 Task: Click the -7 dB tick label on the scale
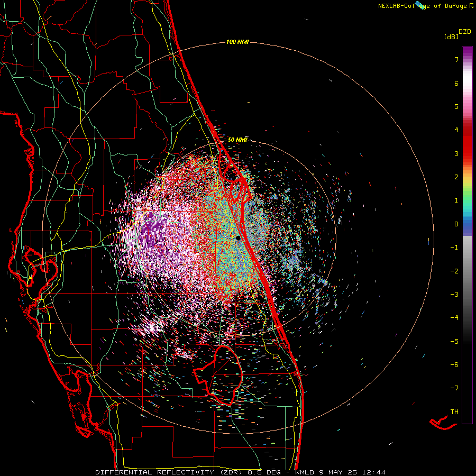pos(454,388)
